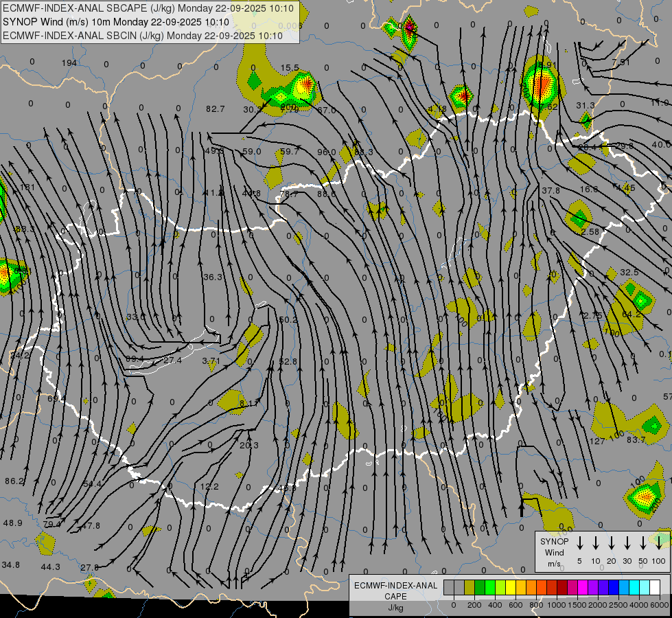Click the map value 31.3
Viewport: 672px width, 618px height.
click(x=586, y=106)
